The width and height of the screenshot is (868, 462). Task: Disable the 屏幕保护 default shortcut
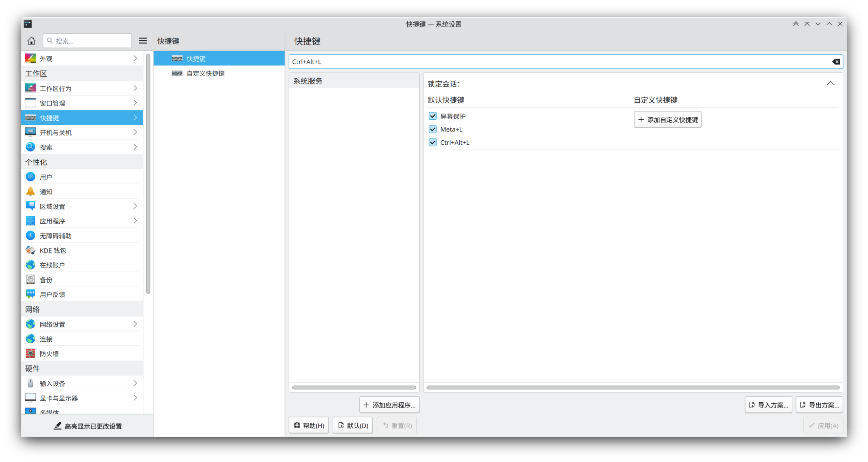tap(433, 116)
